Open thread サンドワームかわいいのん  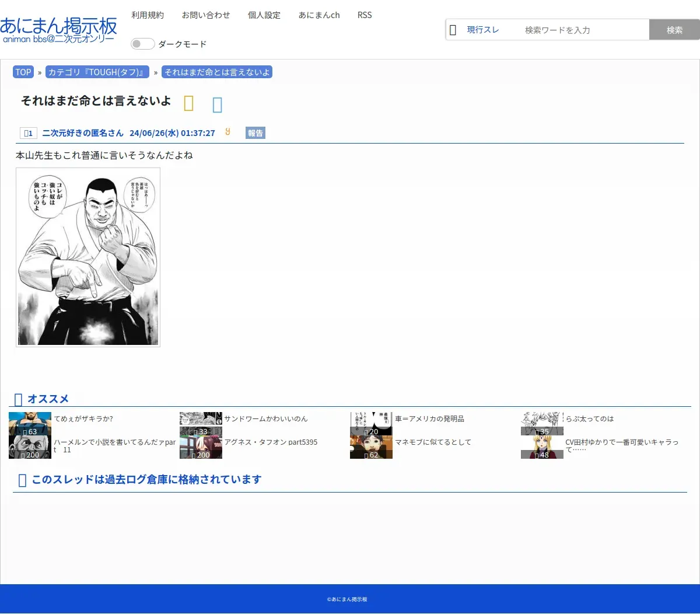[266, 418]
